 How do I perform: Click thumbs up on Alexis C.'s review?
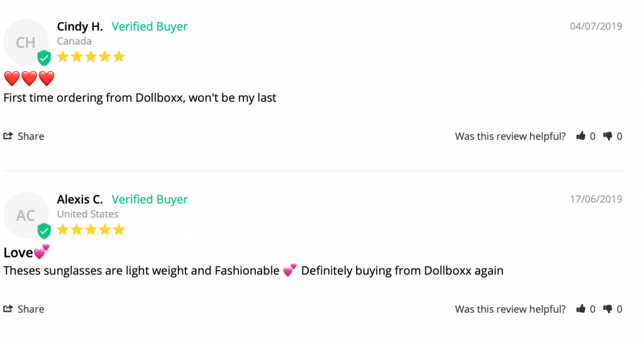tap(580, 309)
